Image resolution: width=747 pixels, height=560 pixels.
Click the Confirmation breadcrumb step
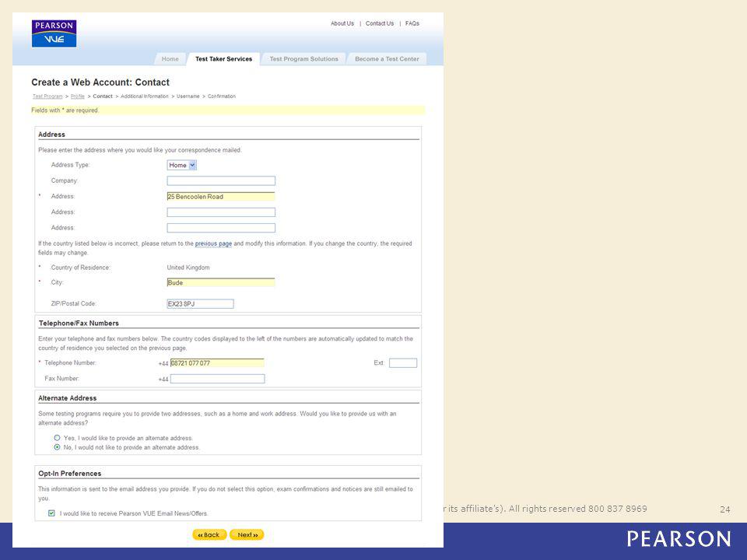(222, 96)
